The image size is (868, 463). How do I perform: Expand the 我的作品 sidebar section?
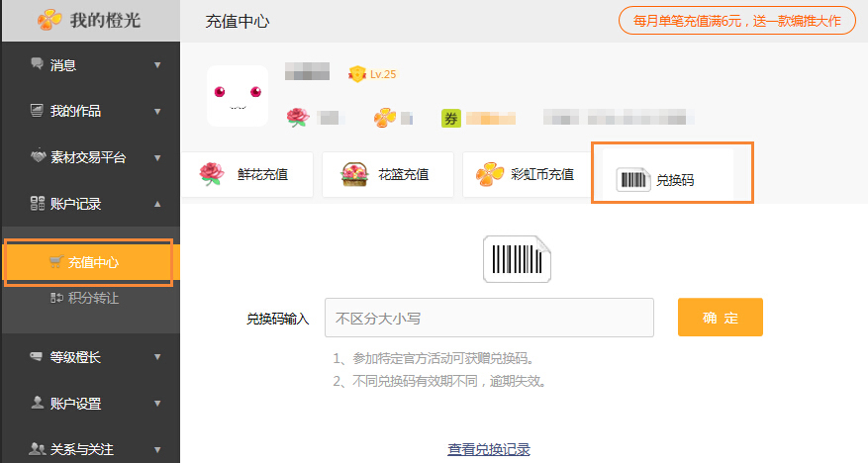coord(156,112)
